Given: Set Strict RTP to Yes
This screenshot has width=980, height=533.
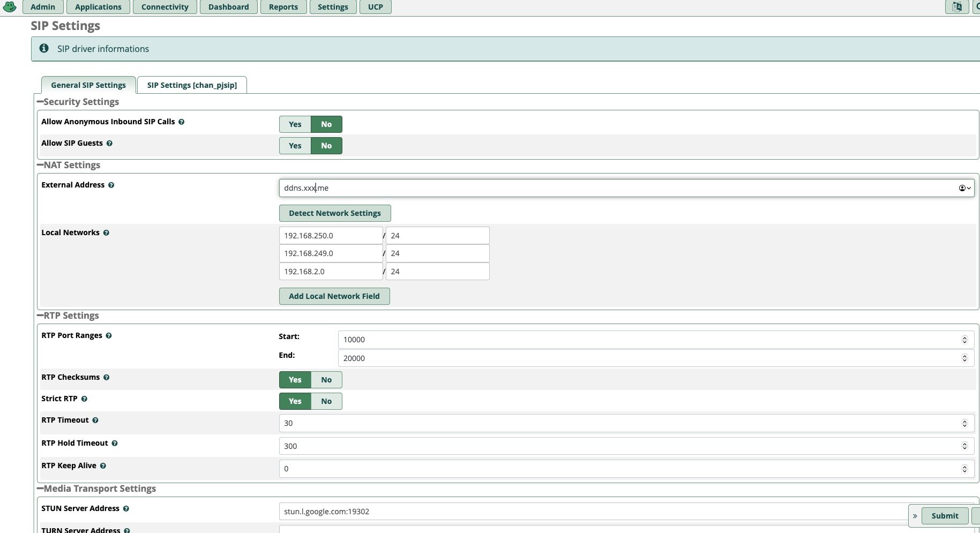Looking at the screenshot, I should tap(295, 401).
